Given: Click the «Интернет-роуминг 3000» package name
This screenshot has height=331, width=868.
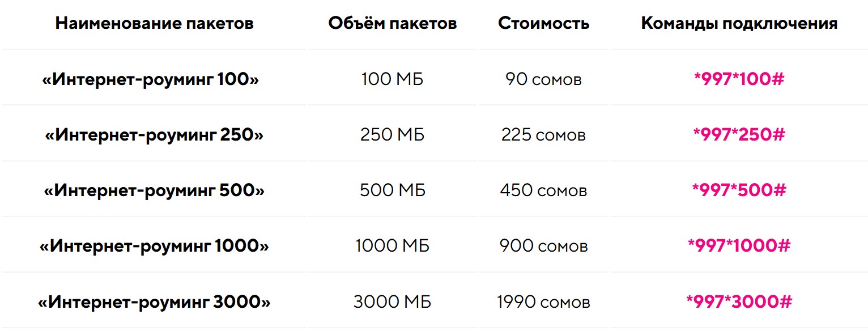Looking at the screenshot, I should (154, 302).
